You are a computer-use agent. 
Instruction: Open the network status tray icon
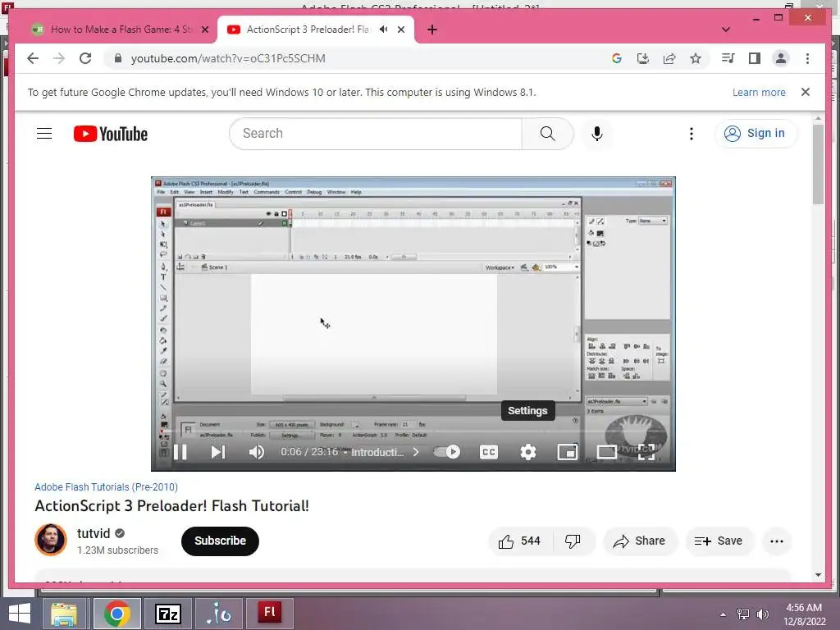(x=743, y=614)
